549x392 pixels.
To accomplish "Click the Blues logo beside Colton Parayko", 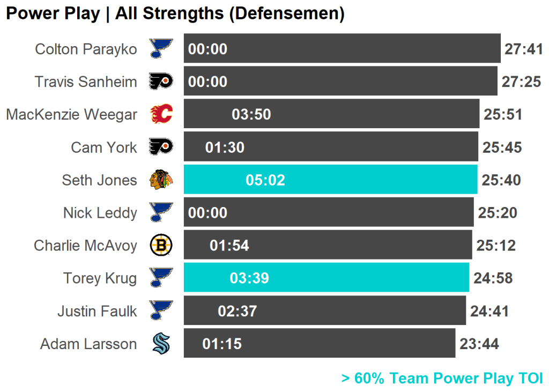I will click(x=161, y=49).
